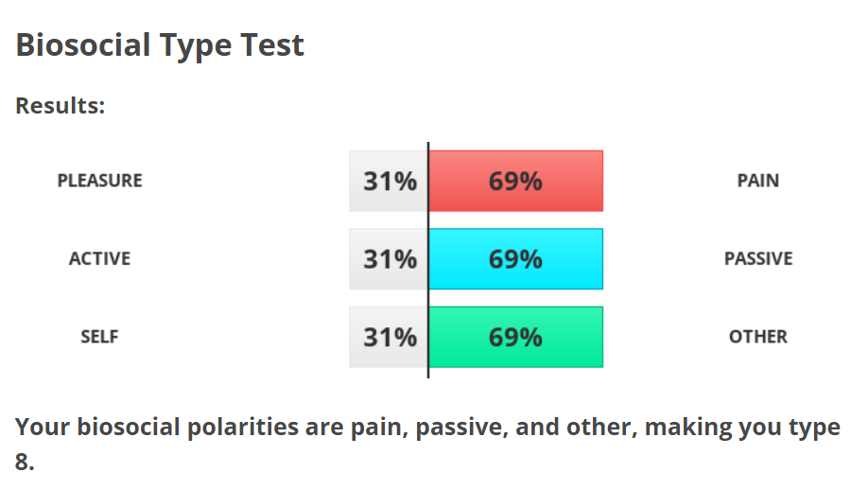Select the PLEASURE polarity label
Viewport: 868px width, 490px height.
pyautogui.click(x=99, y=180)
